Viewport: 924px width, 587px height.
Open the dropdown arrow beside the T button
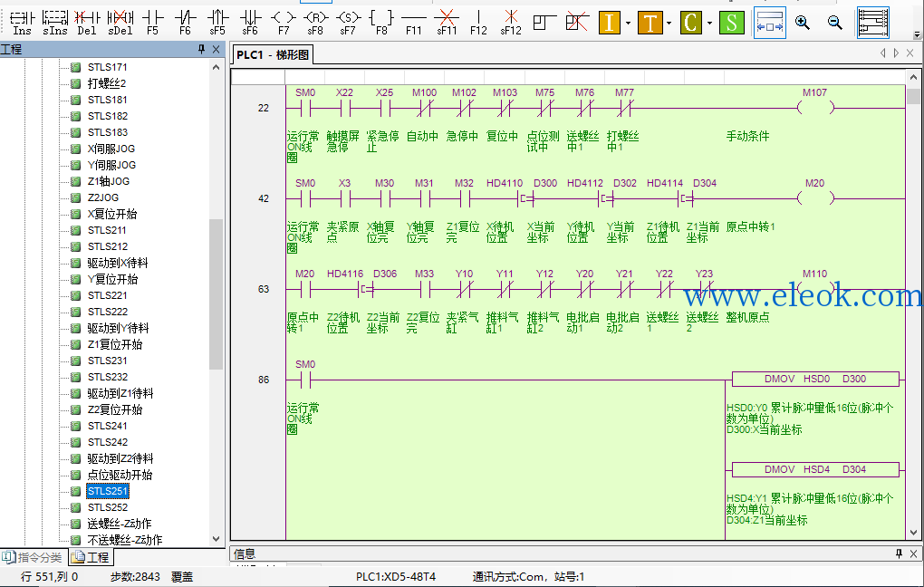pos(669,24)
